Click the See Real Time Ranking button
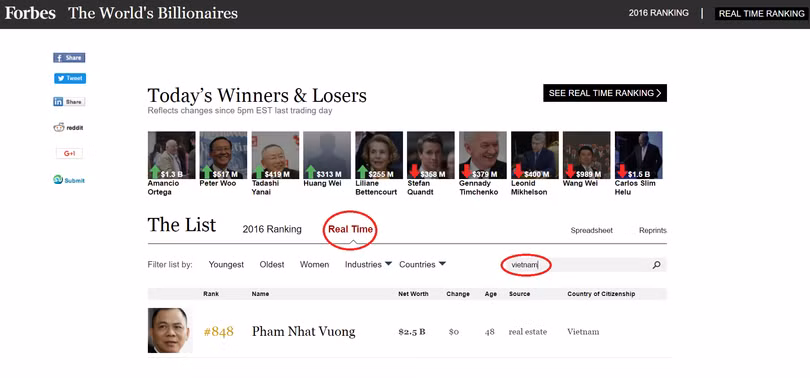Screen dimensions: 810x378 (x=605, y=93)
